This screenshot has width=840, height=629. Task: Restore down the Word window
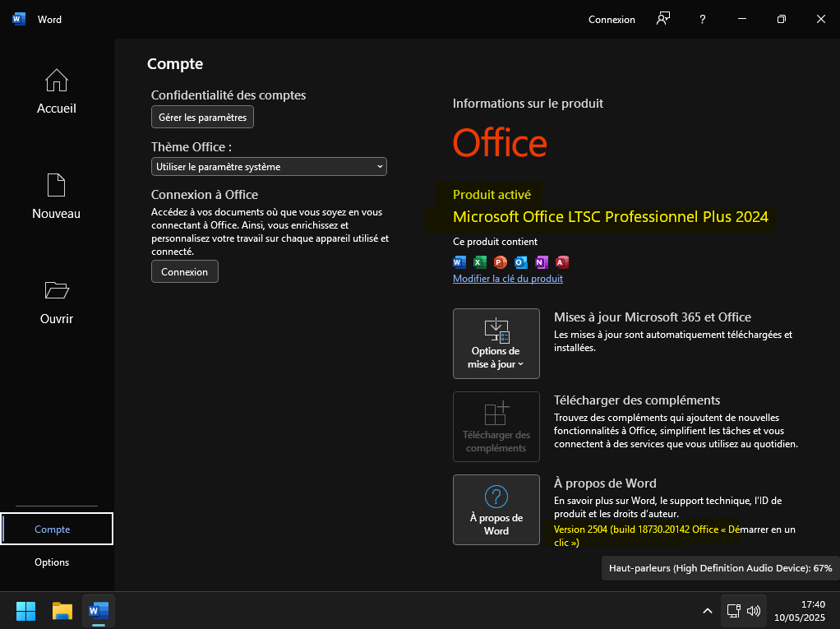pyautogui.click(x=781, y=19)
